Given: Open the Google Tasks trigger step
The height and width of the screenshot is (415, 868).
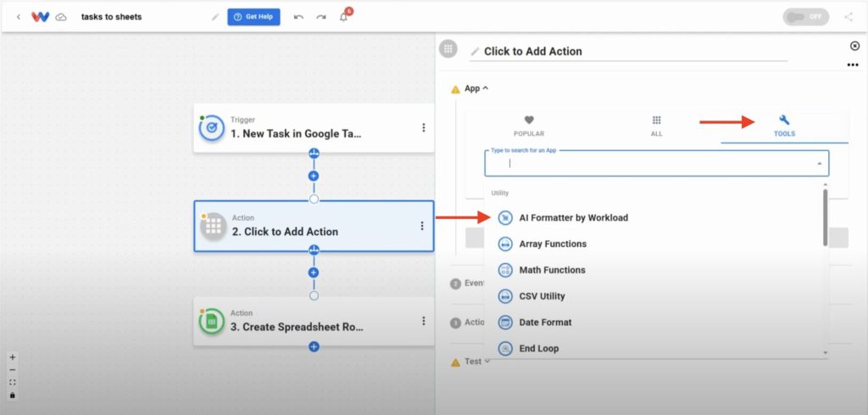Looking at the screenshot, I should pos(314,128).
